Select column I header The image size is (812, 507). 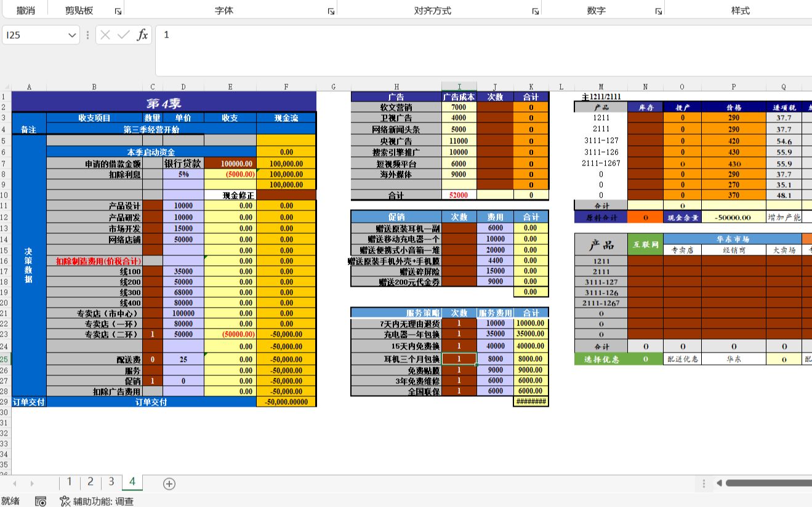click(459, 87)
